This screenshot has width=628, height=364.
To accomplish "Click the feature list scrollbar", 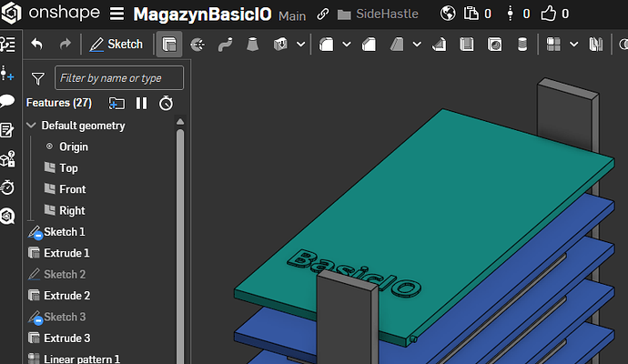I will [x=180, y=237].
